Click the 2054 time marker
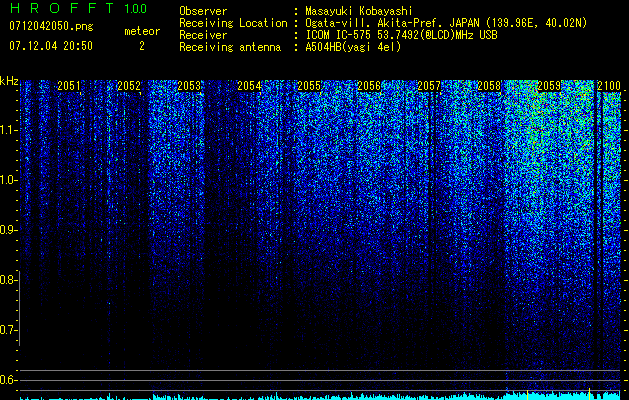Viewport: 629px width, 400px height. 249,86
